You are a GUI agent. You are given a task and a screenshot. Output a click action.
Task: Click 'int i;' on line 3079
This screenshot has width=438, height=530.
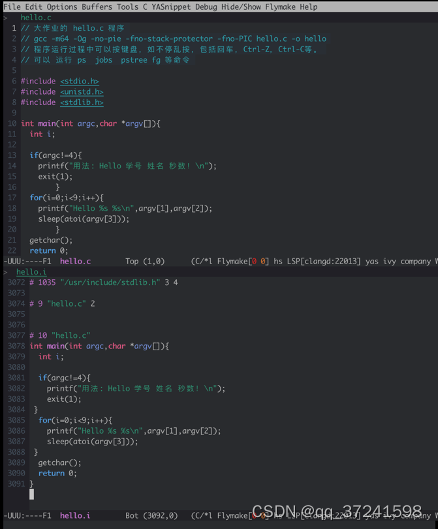coord(51,357)
